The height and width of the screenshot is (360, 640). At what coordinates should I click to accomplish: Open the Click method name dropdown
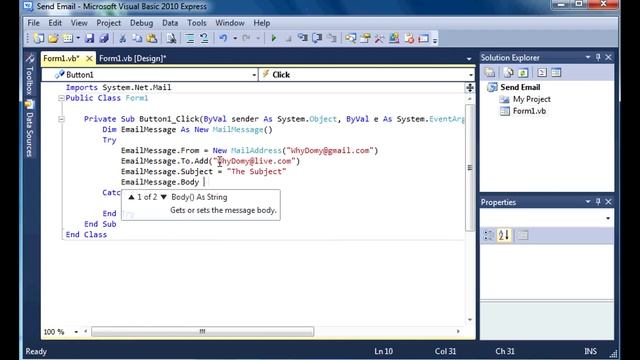point(471,75)
